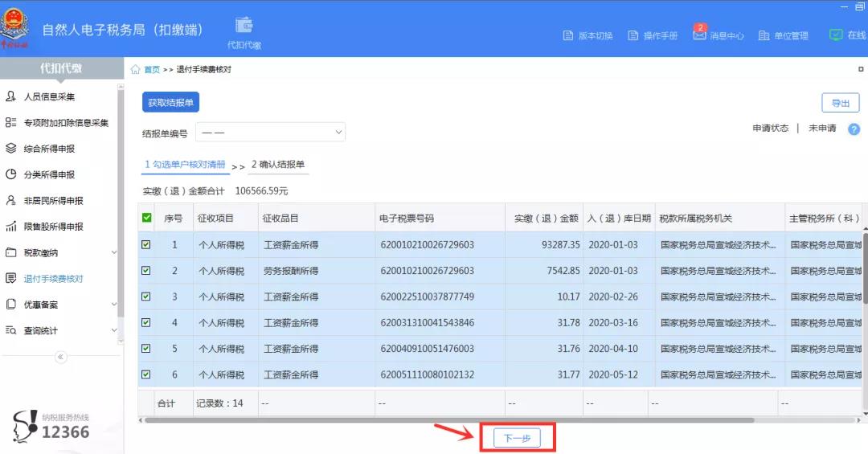Click the 入（退）库日期 column header
Screen dimensions: 868x454
pos(619,218)
